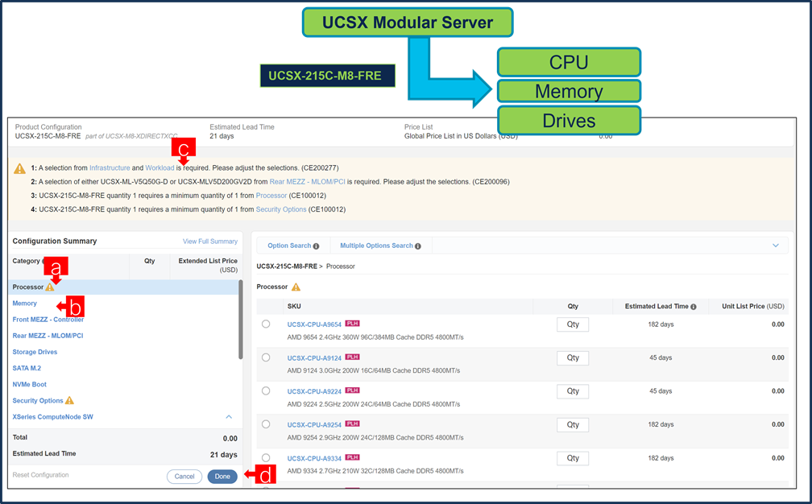Click the info icon next to Multiple Options Search
The width and height of the screenshot is (812, 504).
(418, 246)
